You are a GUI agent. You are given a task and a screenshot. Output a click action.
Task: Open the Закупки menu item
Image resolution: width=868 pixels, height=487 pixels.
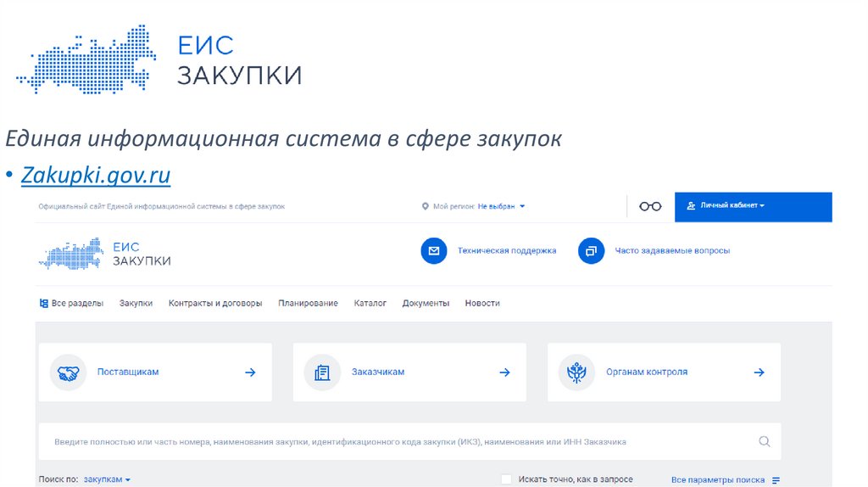coord(136,303)
